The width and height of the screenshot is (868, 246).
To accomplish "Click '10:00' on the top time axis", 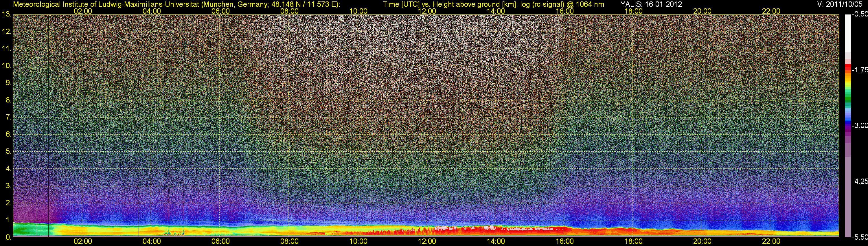I will point(358,11).
